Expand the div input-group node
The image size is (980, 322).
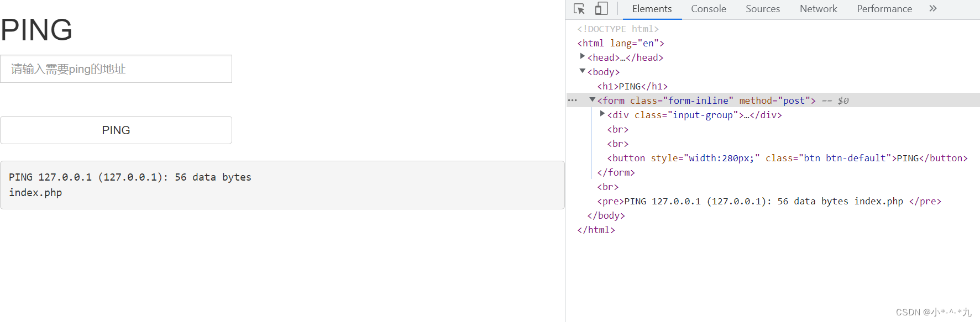click(602, 114)
